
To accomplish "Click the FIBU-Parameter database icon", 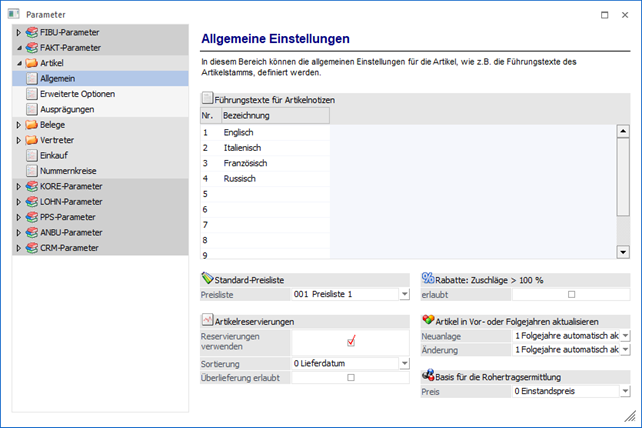I will [x=31, y=33].
